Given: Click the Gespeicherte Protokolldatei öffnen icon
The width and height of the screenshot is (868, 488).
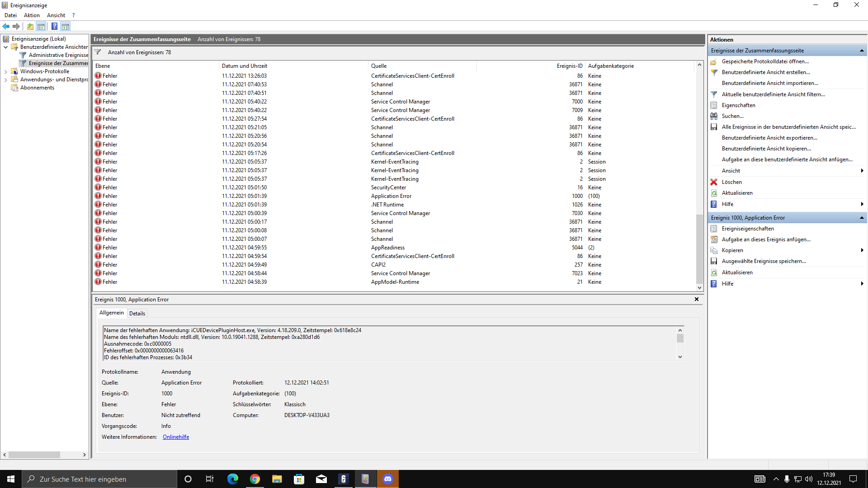Looking at the screenshot, I should point(714,61).
